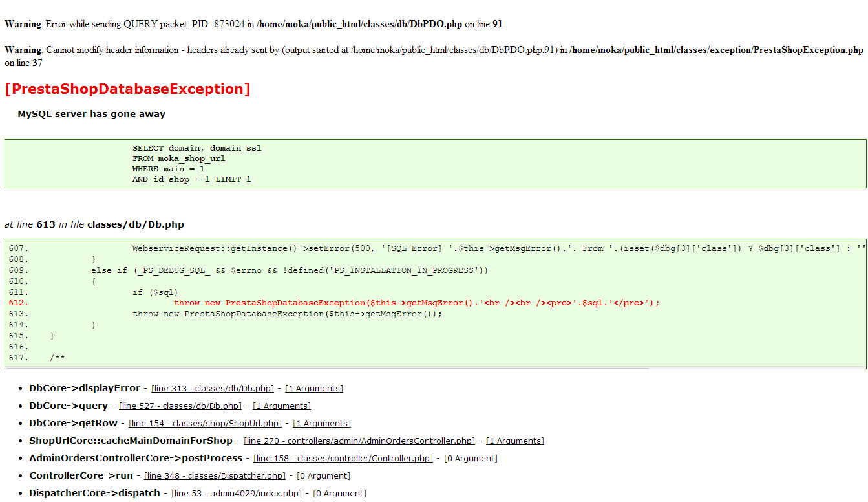Click the DispatcherCore->dispatch trace entry
This screenshot has width=868, height=502.
click(94, 493)
